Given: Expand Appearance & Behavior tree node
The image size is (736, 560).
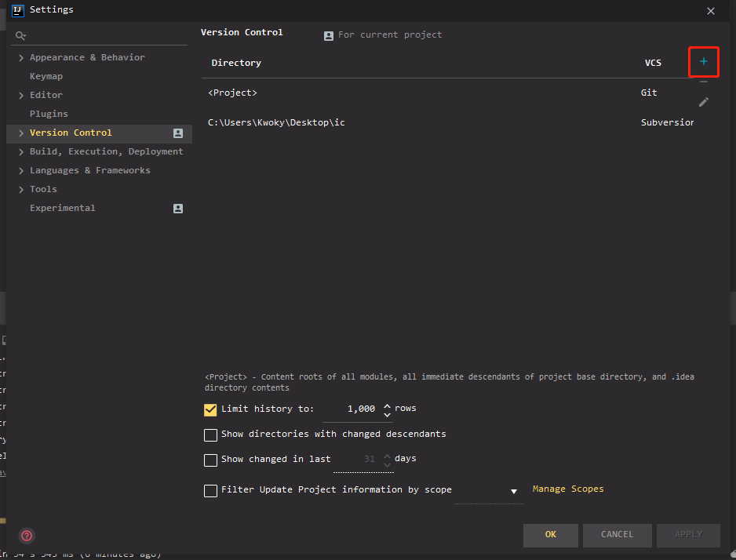Looking at the screenshot, I should (x=21, y=58).
